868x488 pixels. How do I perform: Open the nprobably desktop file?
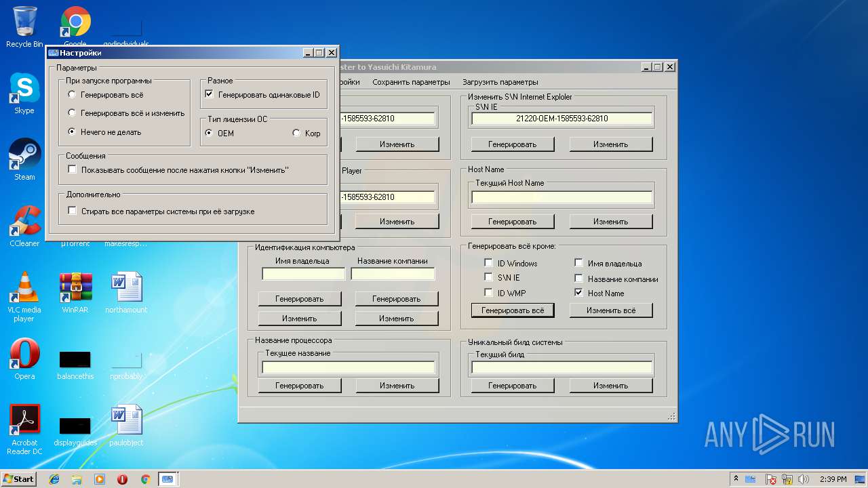tap(126, 366)
